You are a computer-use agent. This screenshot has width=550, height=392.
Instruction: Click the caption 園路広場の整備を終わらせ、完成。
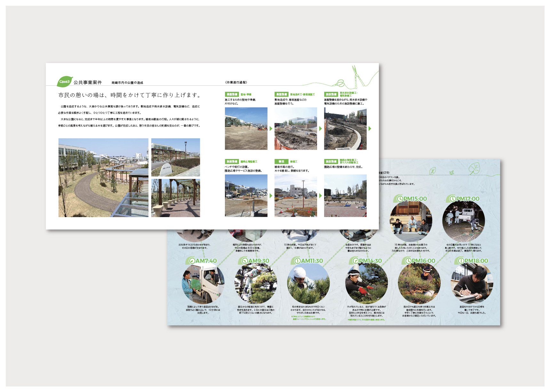343,167
